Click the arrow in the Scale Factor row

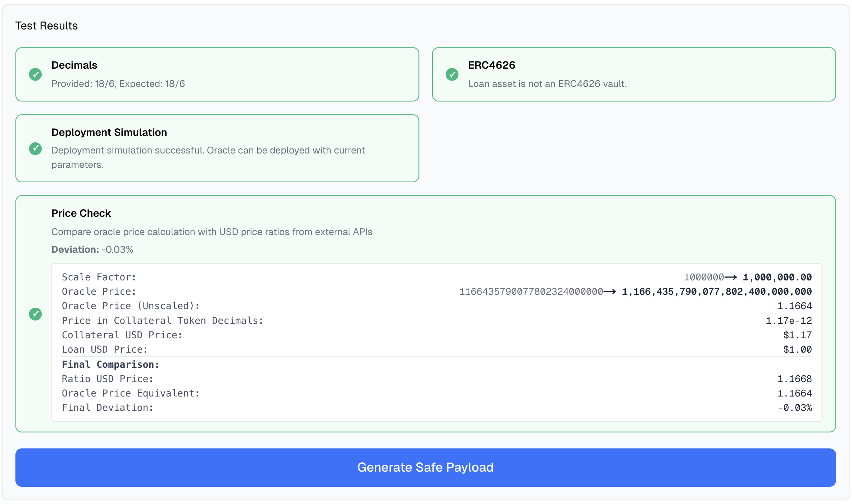click(731, 277)
